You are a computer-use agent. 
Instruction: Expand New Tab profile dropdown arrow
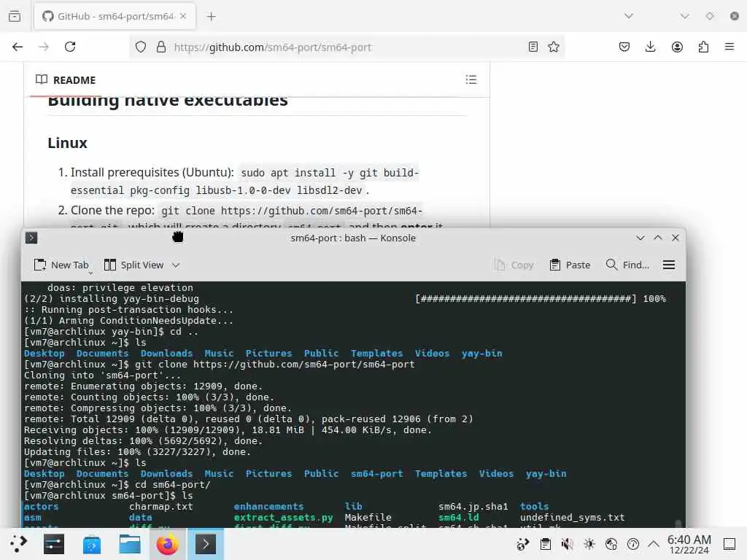(90, 273)
